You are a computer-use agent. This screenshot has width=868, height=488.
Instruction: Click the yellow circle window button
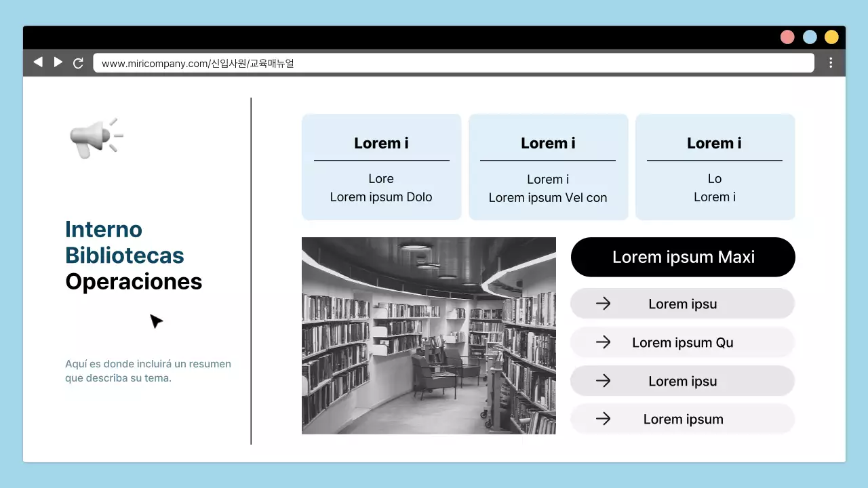[831, 37]
